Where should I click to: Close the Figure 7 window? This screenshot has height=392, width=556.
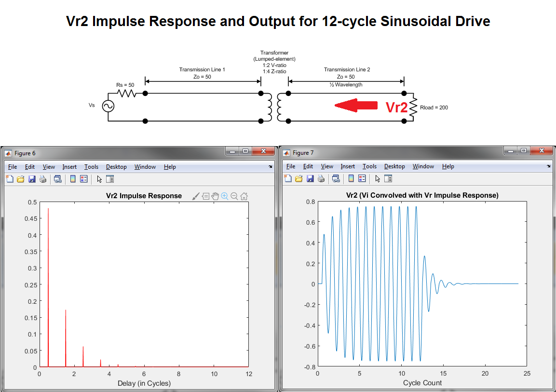click(x=542, y=151)
